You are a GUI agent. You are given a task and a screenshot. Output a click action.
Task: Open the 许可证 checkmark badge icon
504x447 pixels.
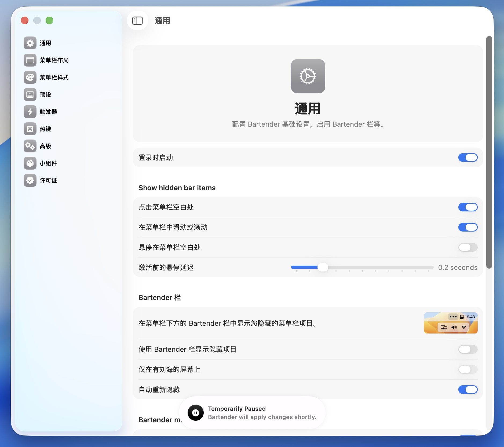tap(30, 180)
